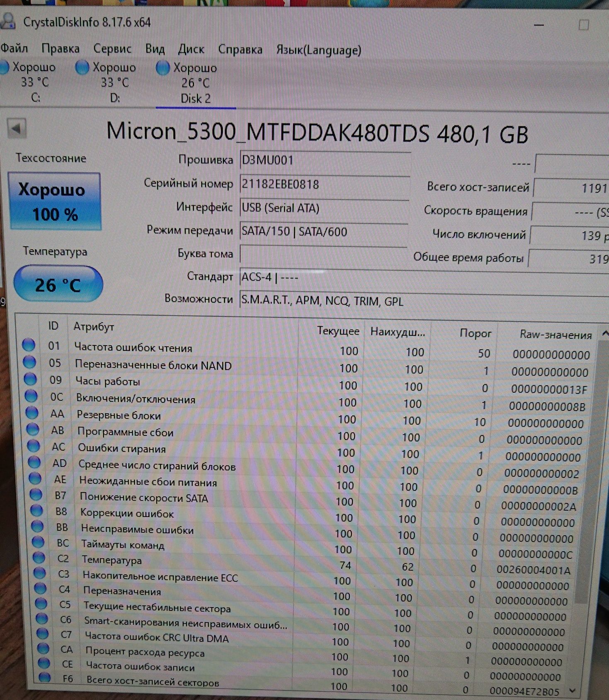Click status icon of row B7 Понижение скорости SATA
Viewport: 609px width, 700px height.
[36, 494]
